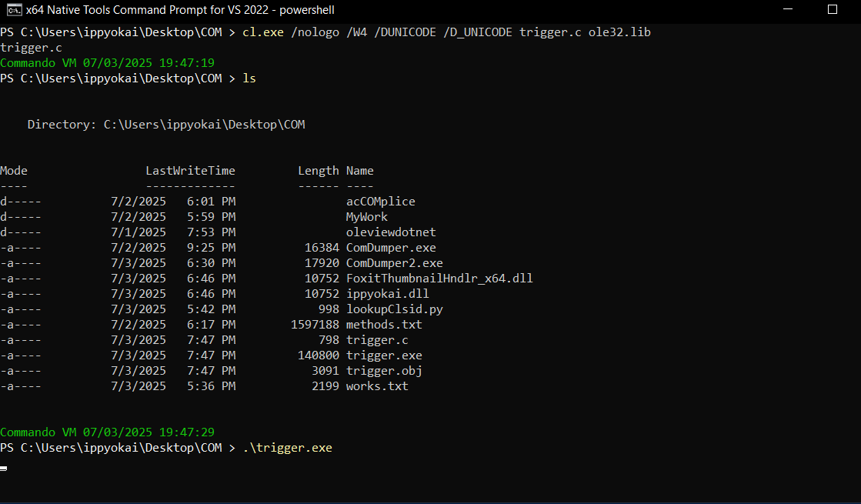Click the Length column header

pos(318,171)
